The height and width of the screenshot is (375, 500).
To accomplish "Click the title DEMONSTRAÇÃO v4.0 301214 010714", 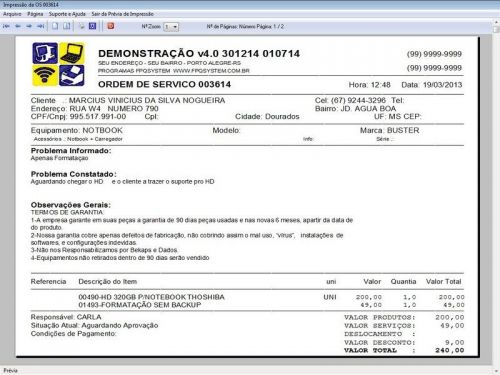I will pos(199,53).
